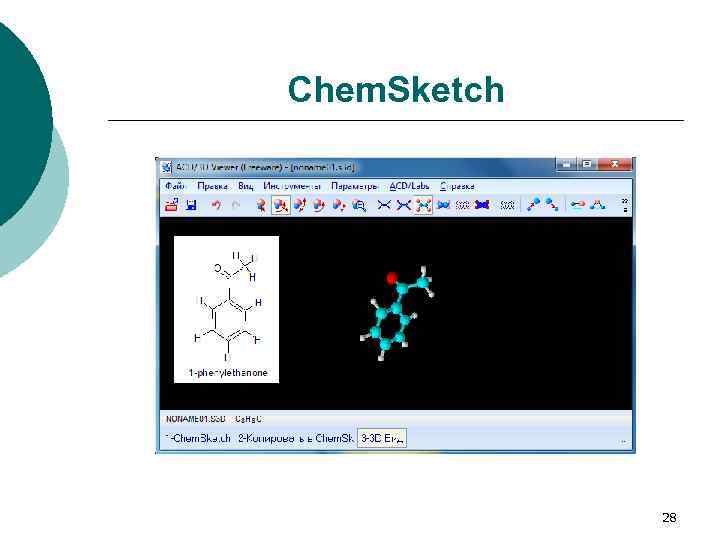Image resolution: width=720 pixels, height=540 pixels.
Task: Click the red Undo arrow icon
Action: tap(216, 205)
